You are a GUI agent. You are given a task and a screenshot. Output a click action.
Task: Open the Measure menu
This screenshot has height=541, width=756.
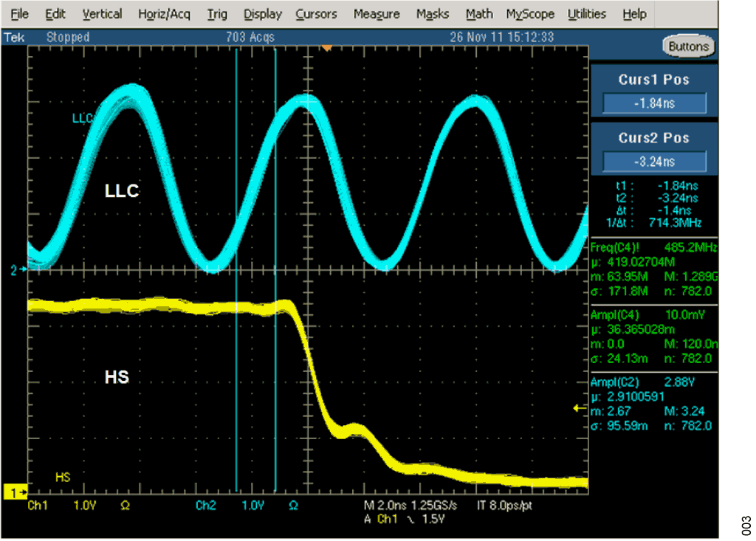click(377, 14)
